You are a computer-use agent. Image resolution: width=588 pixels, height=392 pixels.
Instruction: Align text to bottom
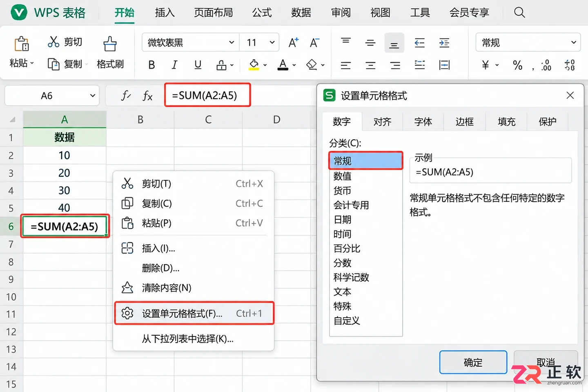coord(394,43)
